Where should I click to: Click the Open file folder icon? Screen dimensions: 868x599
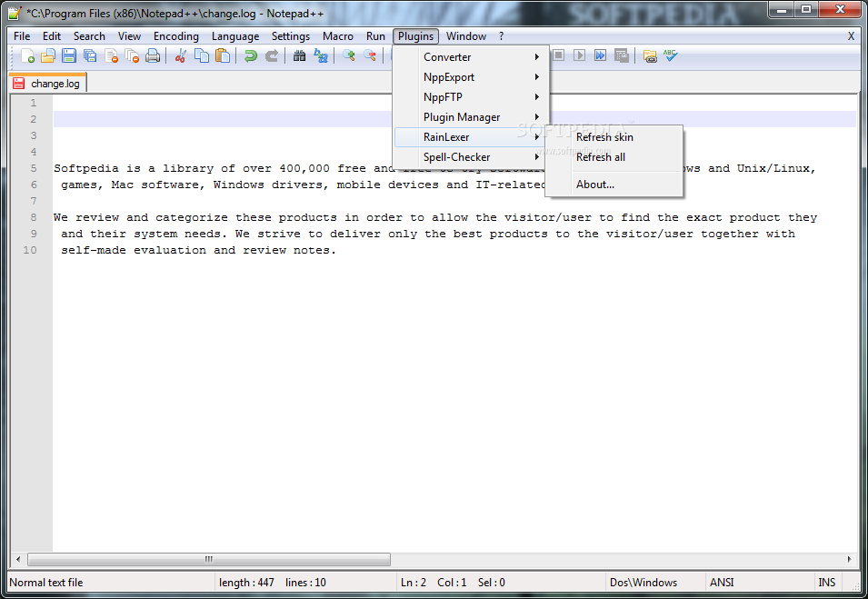click(x=48, y=56)
